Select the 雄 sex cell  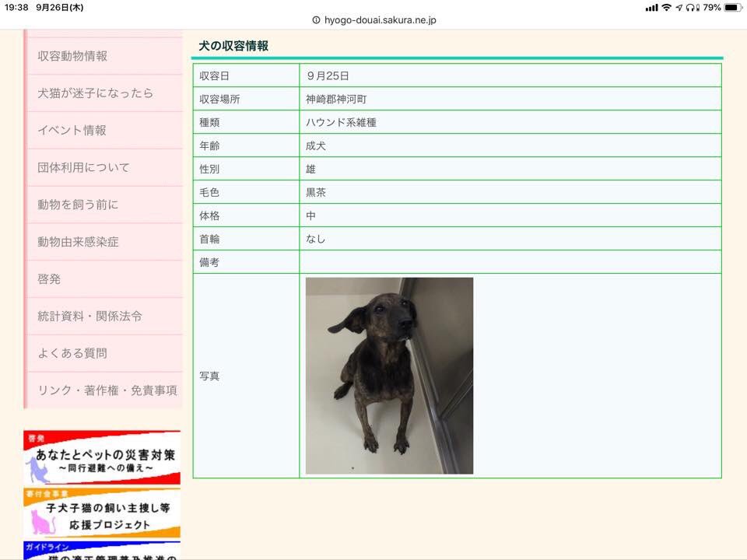(x=510, y=169)
